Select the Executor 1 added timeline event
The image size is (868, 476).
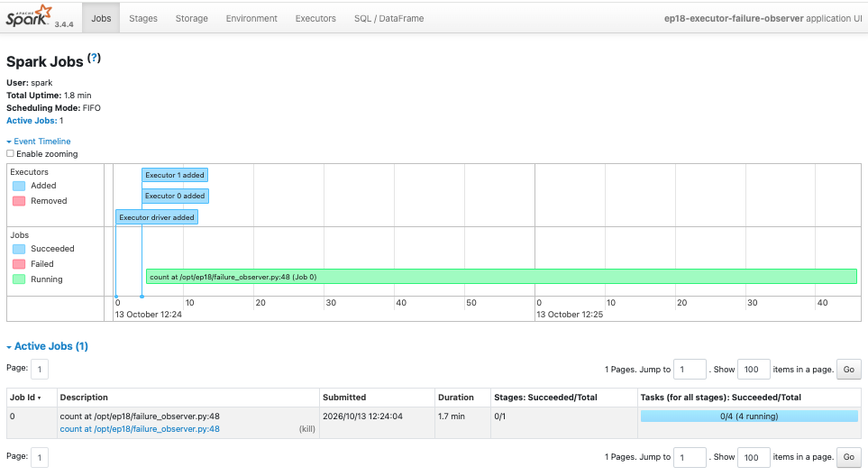coord(175,175)
